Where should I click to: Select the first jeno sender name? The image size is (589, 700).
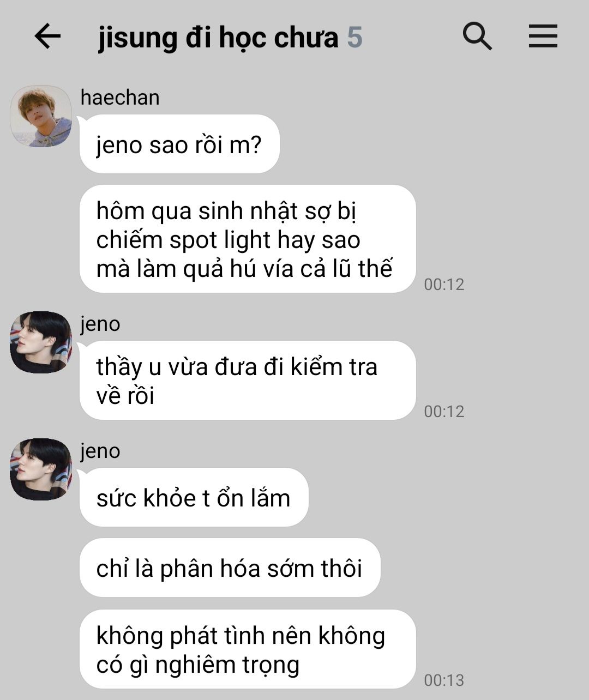[100, 324]
